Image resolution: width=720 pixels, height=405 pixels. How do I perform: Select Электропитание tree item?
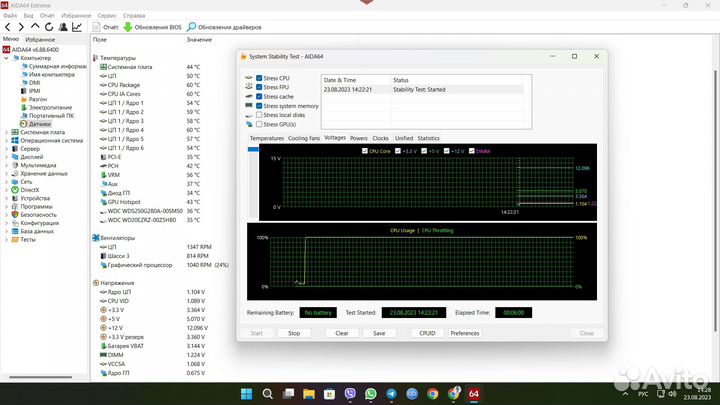(46, 107)
